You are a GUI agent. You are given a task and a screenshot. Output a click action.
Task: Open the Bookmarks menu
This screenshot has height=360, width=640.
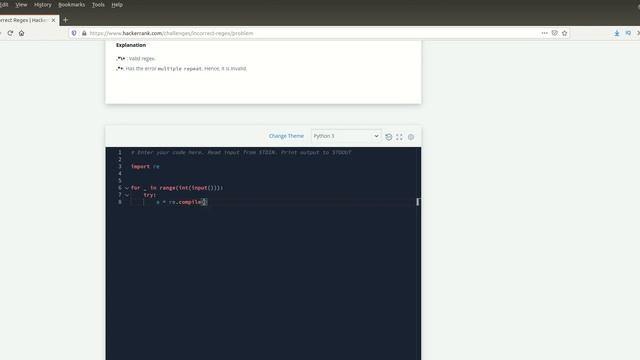[x=71, y=4]
